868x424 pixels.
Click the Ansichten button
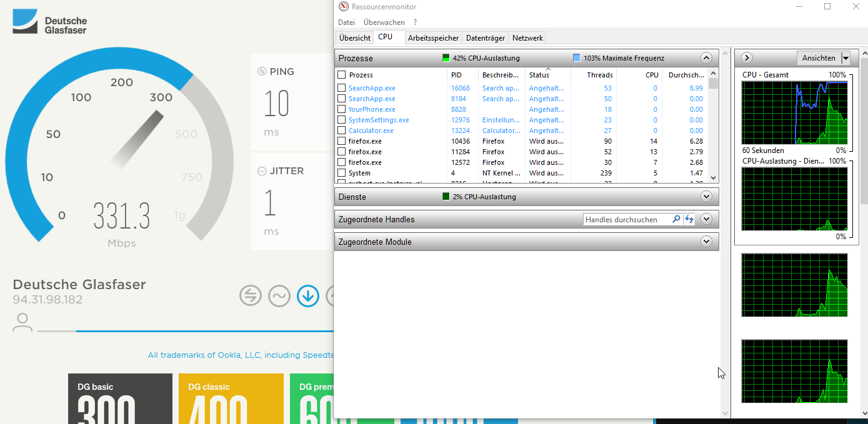pos(819,58)
